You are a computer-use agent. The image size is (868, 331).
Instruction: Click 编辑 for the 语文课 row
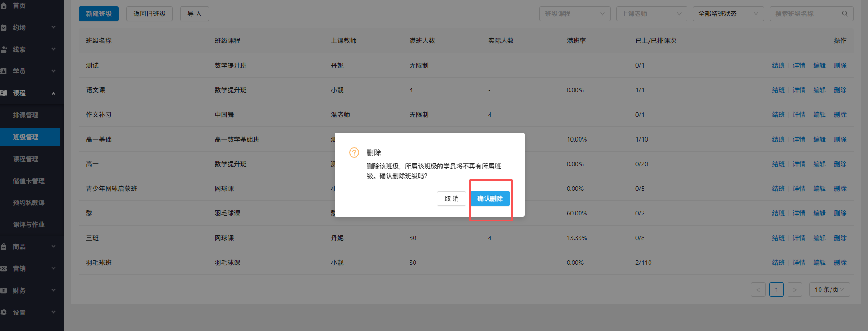tap(820, 90)
